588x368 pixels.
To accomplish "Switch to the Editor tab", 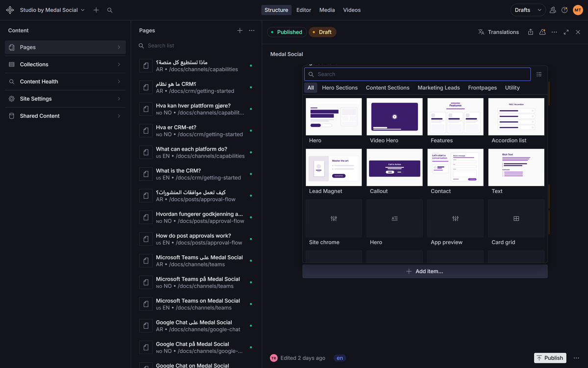I will [304, 10].
